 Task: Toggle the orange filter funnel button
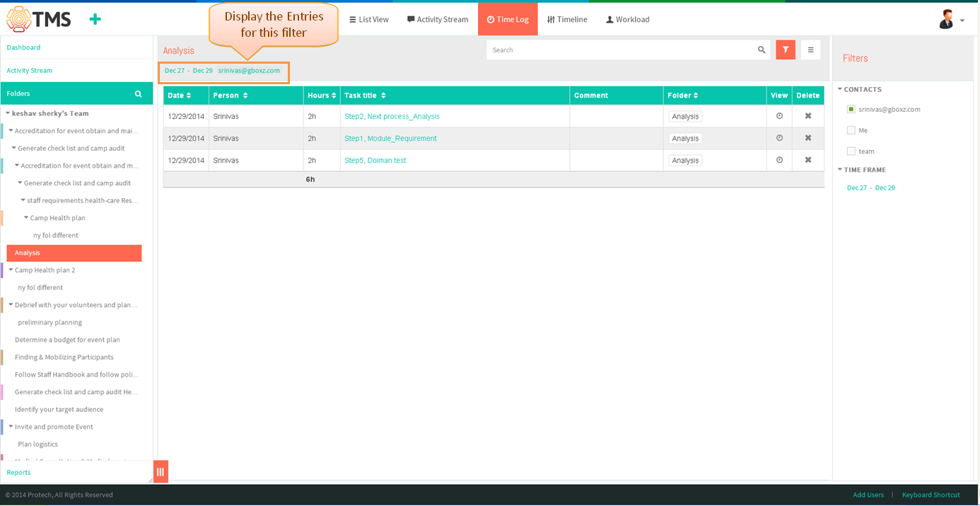coord(786,50)
